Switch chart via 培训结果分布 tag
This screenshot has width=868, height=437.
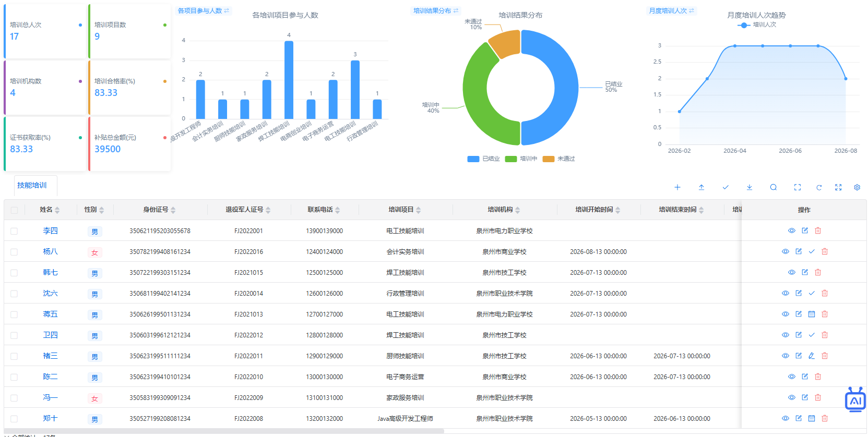pyautogui.click(x=436, y=10)
